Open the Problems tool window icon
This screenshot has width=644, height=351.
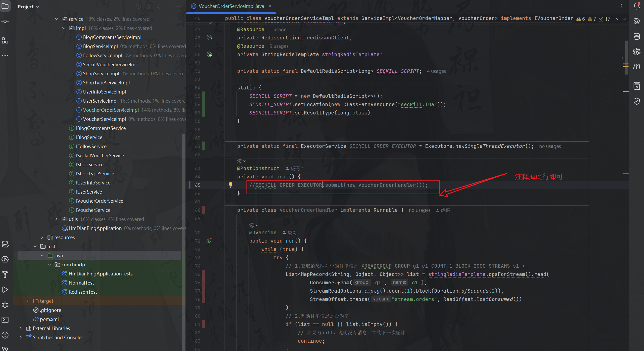[5, 335]
